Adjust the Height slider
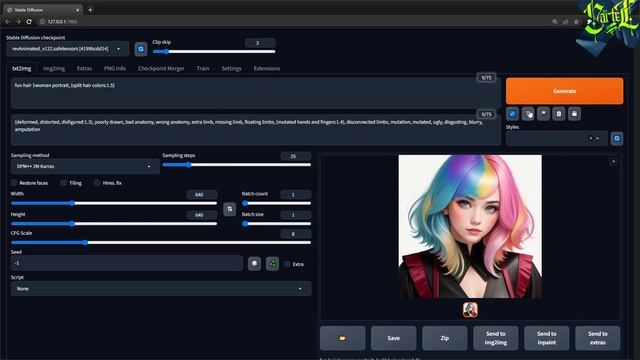Screen dimensions: 640x360 click(114, 224)
